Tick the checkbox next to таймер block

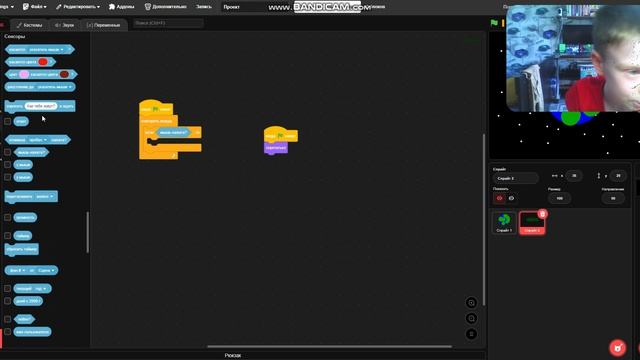click(7, 236)
